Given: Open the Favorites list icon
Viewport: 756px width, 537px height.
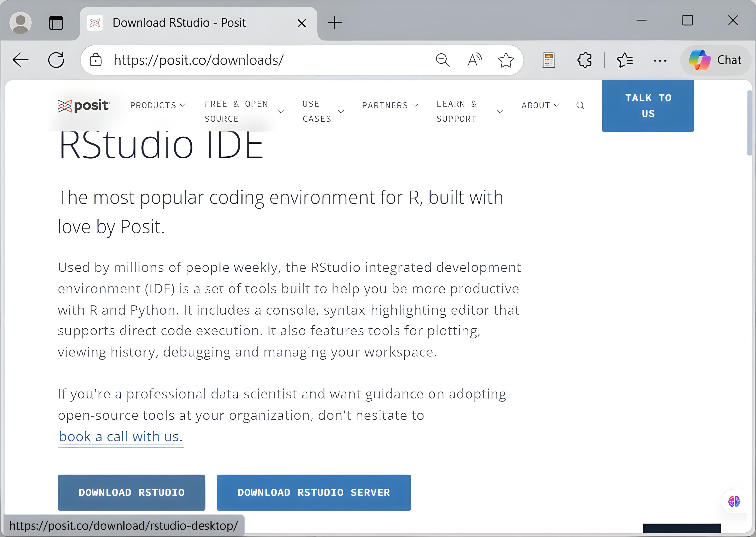Looking at the screenshot, I should point(625,60).
